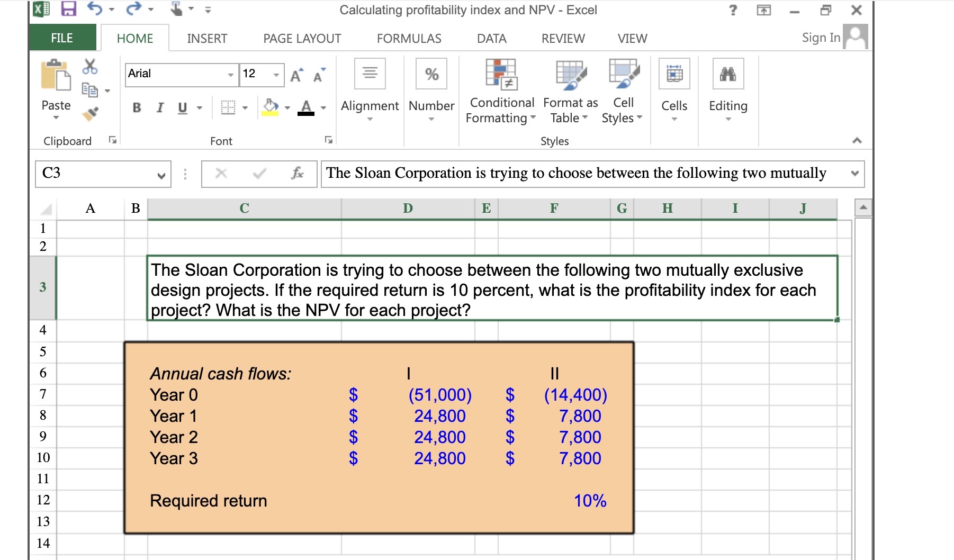The width and height of the screenshot is (954, 560).
Task: Click the Find & Select binoculars icon
Action: click(x=728, y=74)
